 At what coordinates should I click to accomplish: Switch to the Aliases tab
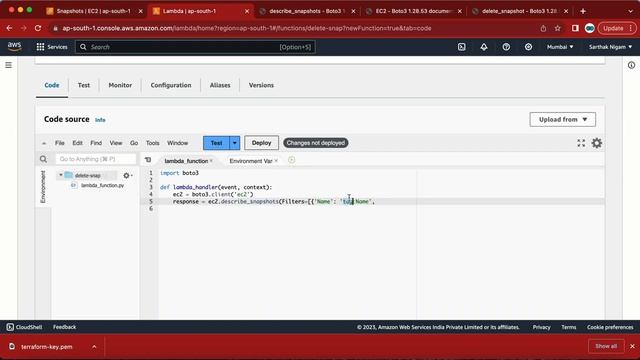click(220, 85)
